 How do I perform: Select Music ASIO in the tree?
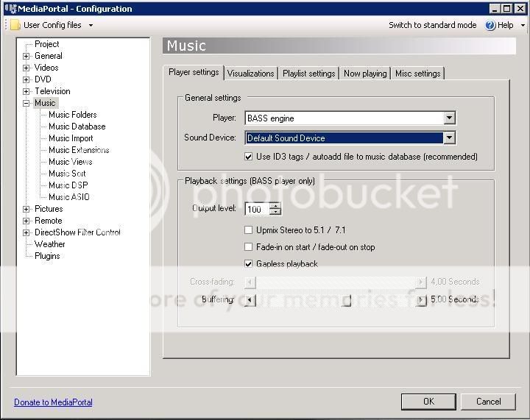pos(69,197)
